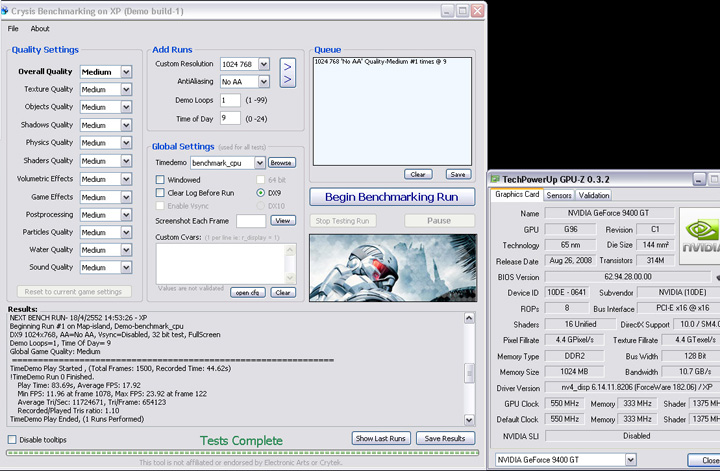Open the Game Effects dropdown
This screenshot has width=720, height=471.
(126, 197)
